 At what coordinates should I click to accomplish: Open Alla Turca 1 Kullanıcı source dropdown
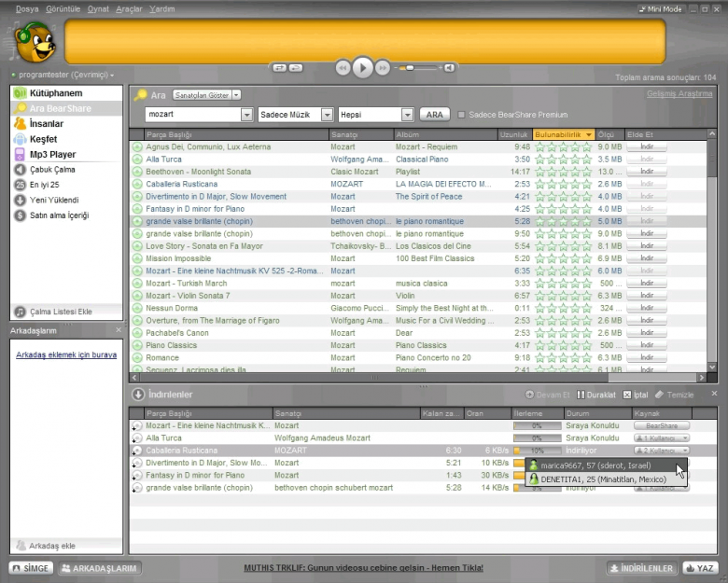662,438
